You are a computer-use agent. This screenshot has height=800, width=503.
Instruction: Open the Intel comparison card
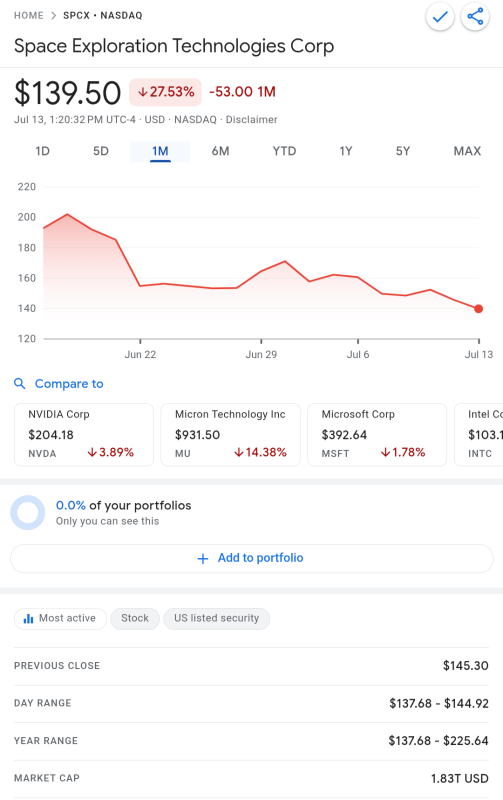[x=479, y=435]
